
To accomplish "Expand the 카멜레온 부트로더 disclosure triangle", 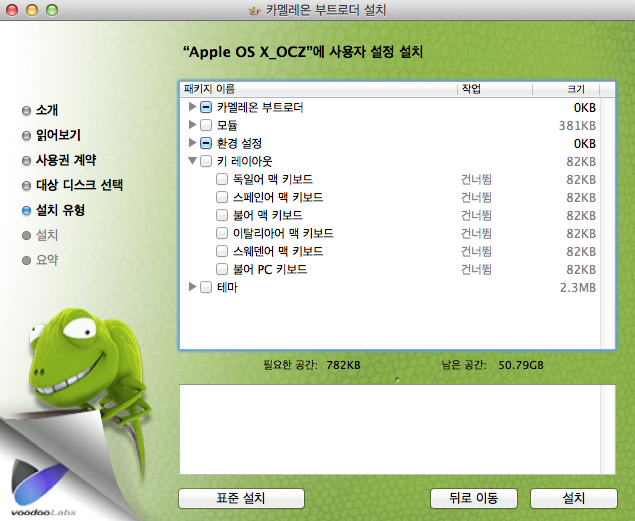I will [x=192, y=107].
